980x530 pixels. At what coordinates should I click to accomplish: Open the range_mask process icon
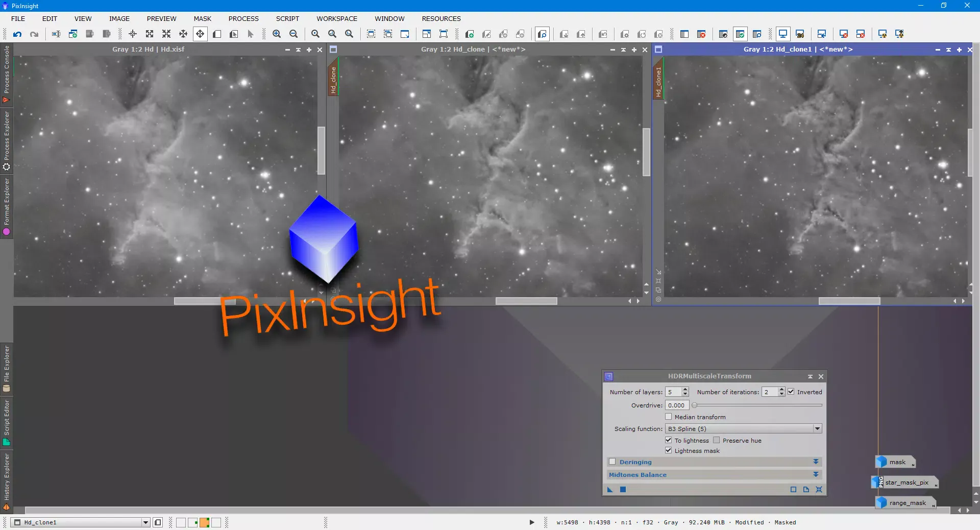point(905,503)
